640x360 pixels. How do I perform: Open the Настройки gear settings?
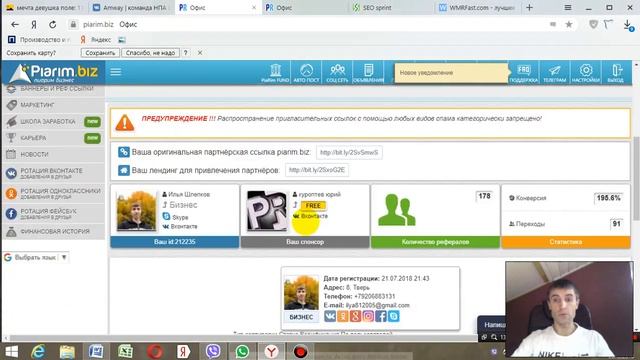[585, 73]
